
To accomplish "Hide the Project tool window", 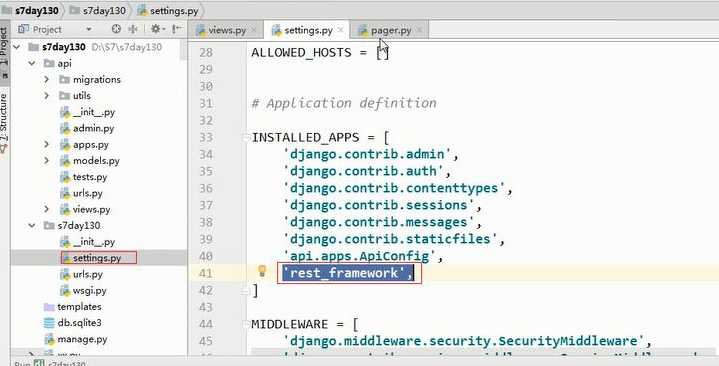I will tap(177, 29).
